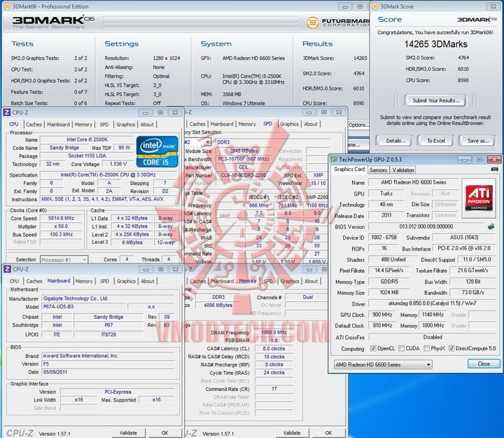
Task: Toggle the DirectCompute 5.0 checkbox
Action: pos(451,348)
